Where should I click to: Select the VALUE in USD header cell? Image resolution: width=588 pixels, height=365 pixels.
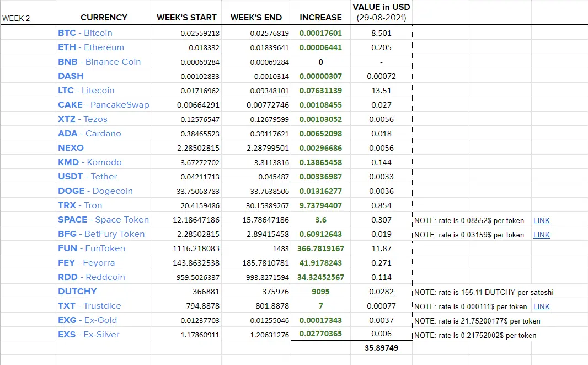pyautogui.click(x=381, y=12)
